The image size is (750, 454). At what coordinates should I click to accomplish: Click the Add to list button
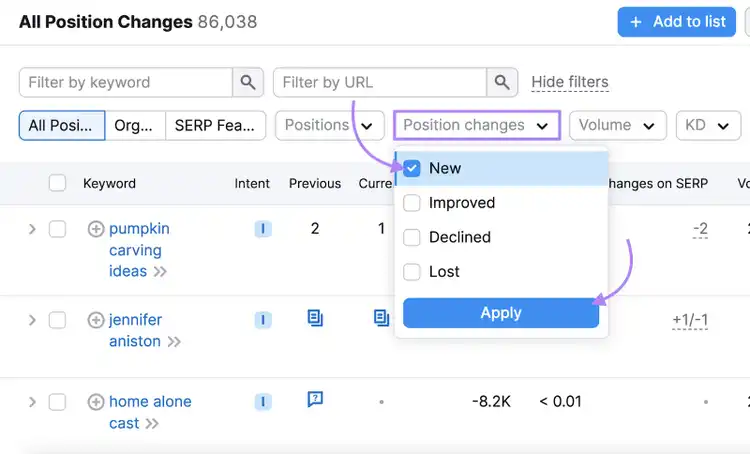(x=676, y=22)
